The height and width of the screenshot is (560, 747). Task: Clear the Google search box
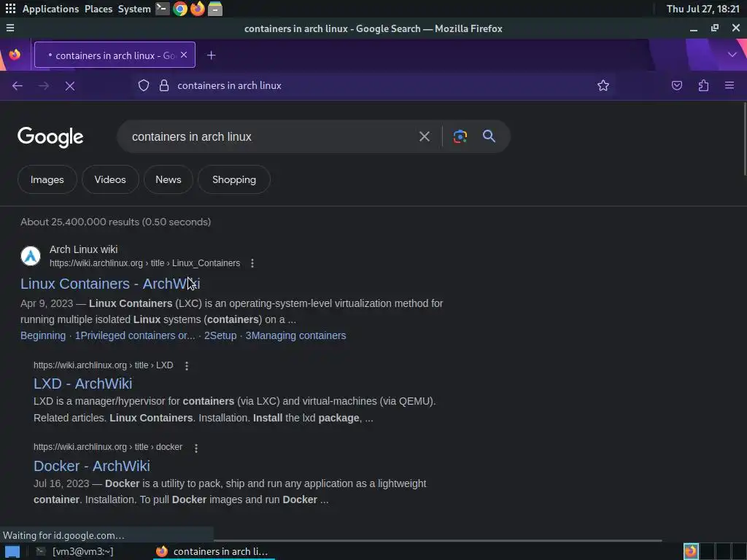(x=424, y=136)
